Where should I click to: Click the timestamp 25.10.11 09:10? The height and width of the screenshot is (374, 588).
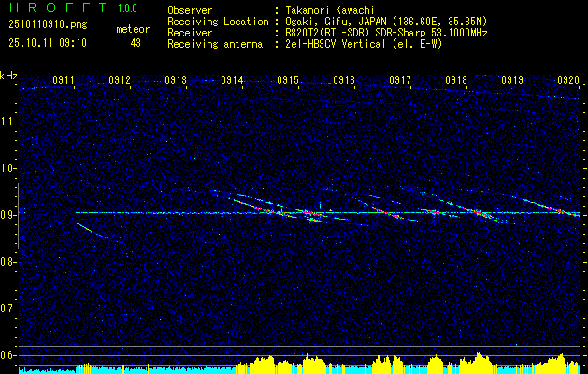48,43
